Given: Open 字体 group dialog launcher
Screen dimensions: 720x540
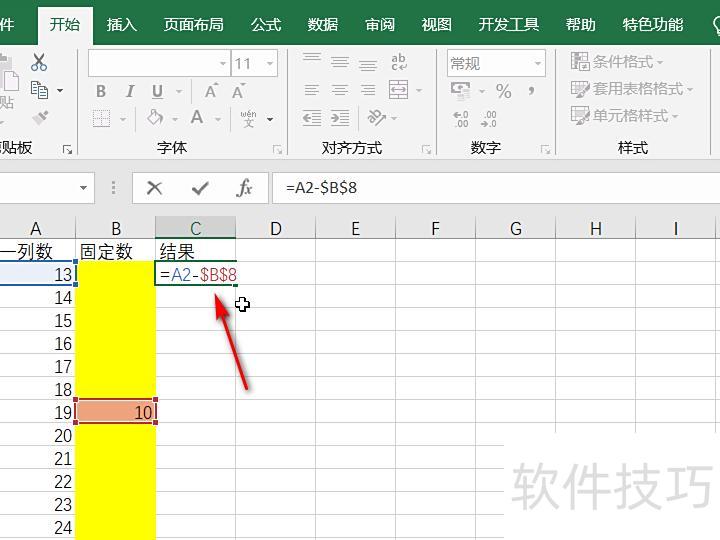Looking at the screenshot, I should pos(277,150).
